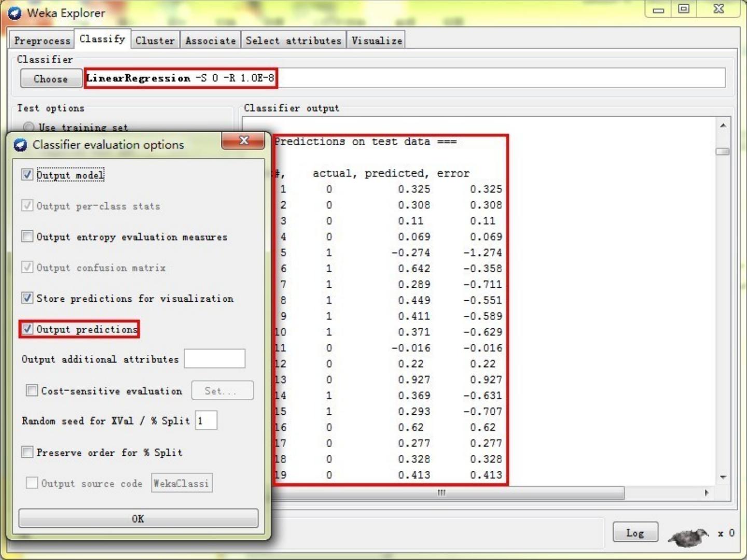Check Preserve order for % Split
Screen dimensions: 747x560
(27, 452)
